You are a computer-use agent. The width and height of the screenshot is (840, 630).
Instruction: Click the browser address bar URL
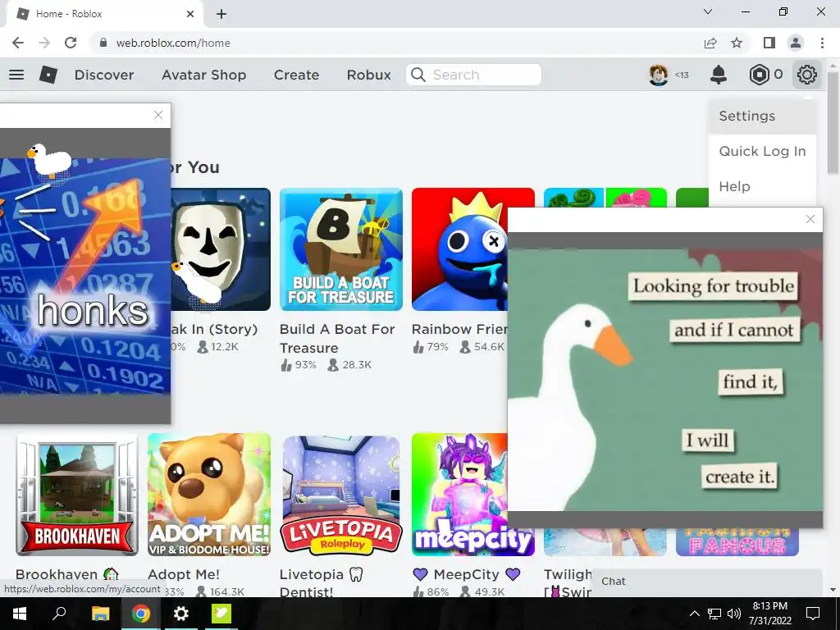[x=173, y=43]
